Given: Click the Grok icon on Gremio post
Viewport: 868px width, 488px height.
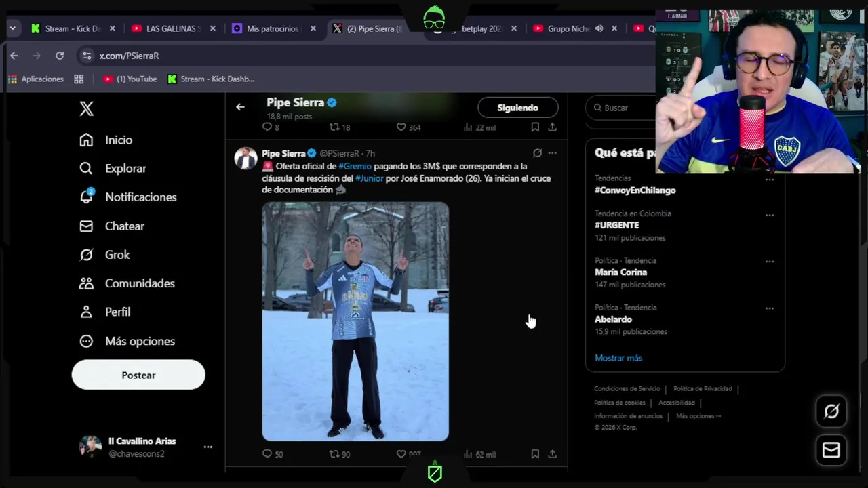Looking at the screenshot, I should click(537, 153).
